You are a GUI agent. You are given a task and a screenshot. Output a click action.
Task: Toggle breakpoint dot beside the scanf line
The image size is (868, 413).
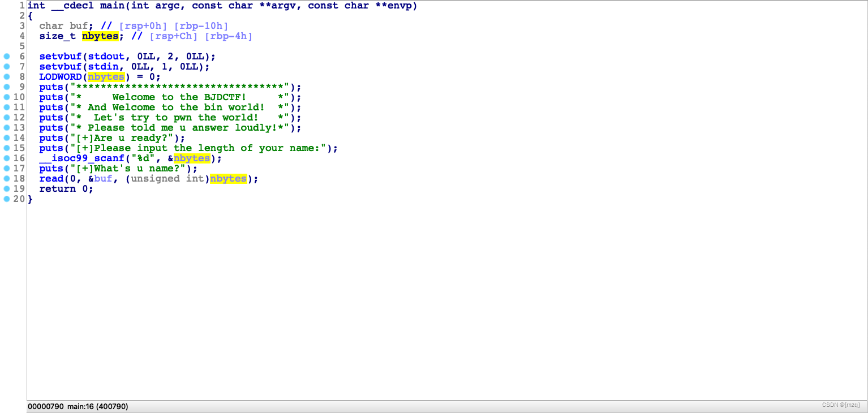7,158
